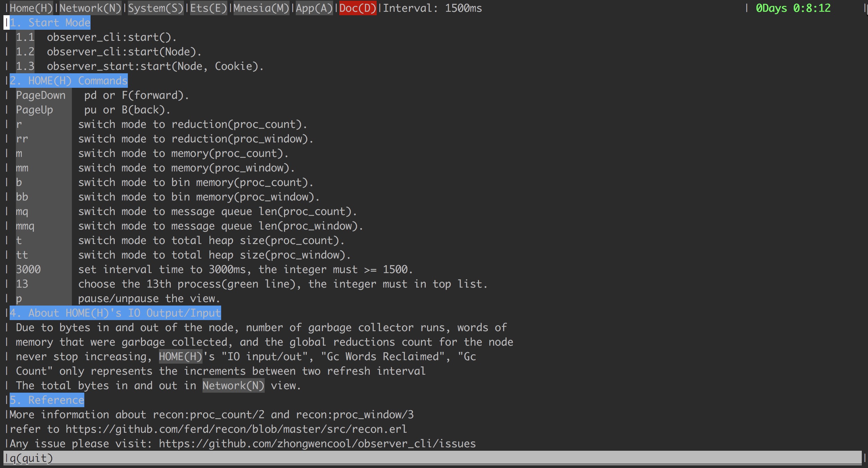
Task: Click the inline Network(N) view reference
Action: click(x=233, y=385)
